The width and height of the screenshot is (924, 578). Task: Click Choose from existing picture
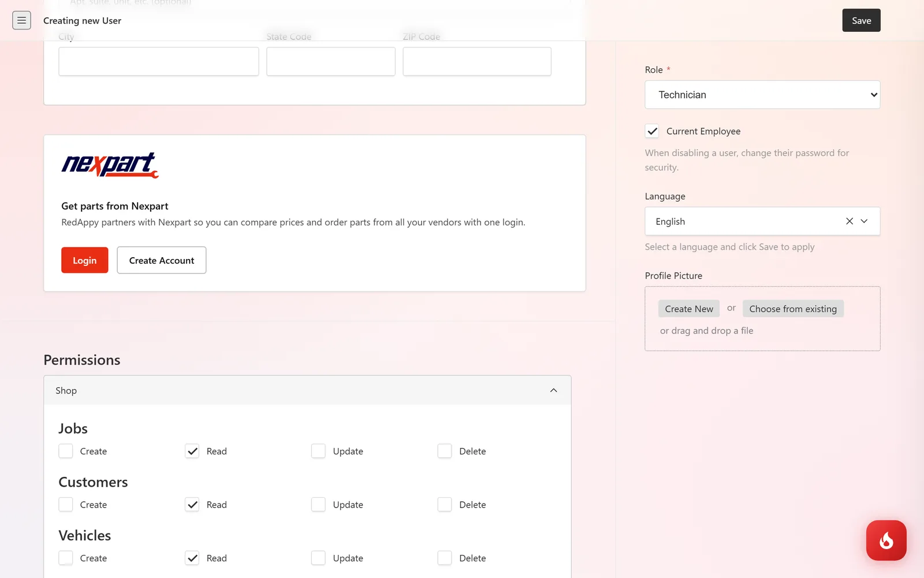point(793,309)
